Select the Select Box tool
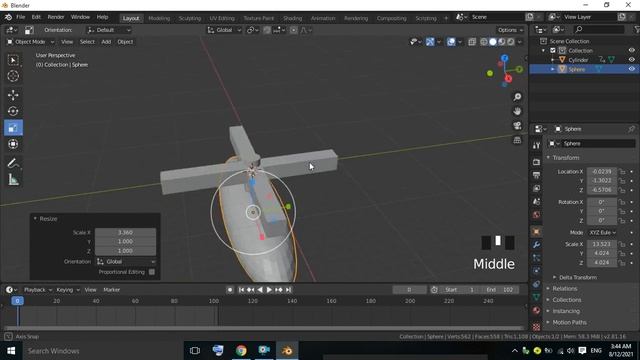Screen dimensions: 640x360 point(13,60)
